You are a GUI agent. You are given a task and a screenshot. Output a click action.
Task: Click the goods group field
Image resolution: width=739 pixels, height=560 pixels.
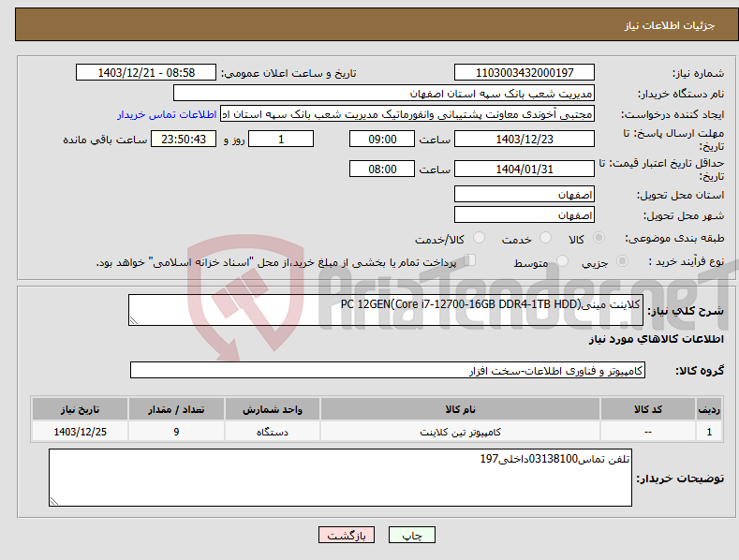tap(388, 370)
